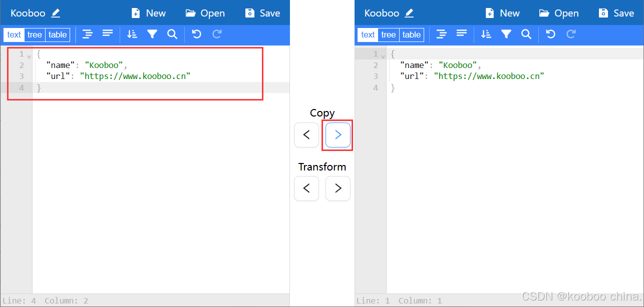Click New in the right panel header
This screenshot has height=307, width=644.
pos(502,13)
